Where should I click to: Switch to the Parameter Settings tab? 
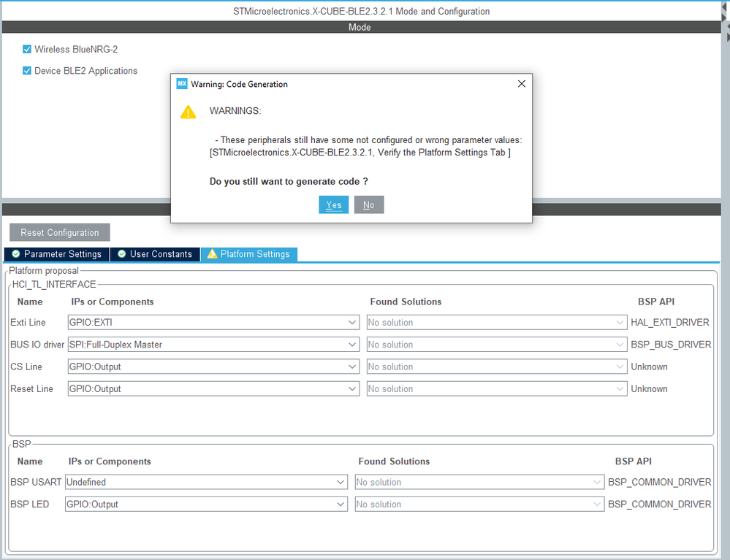point(57,254)
